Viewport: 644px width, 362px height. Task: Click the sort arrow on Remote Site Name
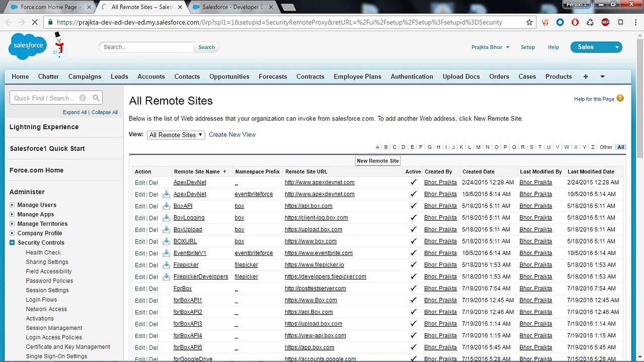click(x=224, y=172)
